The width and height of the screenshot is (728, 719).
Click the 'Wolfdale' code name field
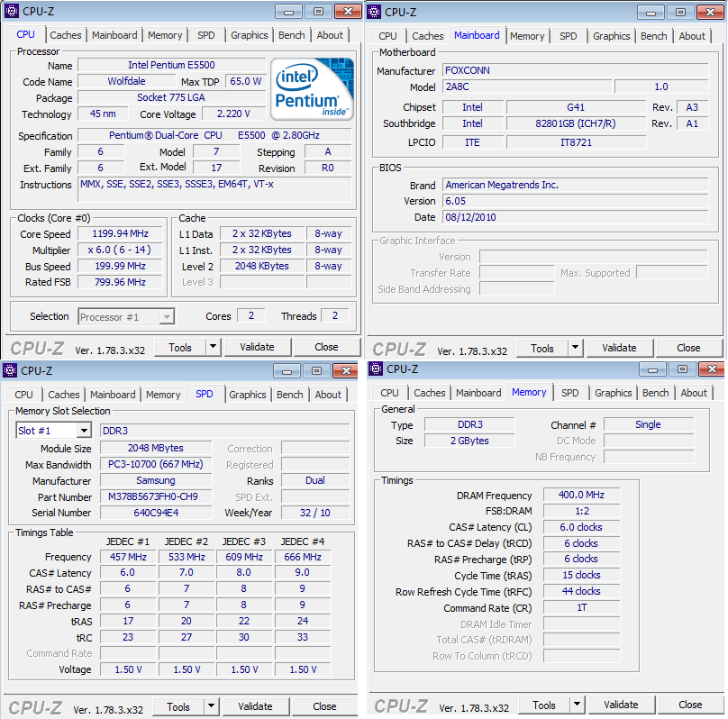coord(126,81)
